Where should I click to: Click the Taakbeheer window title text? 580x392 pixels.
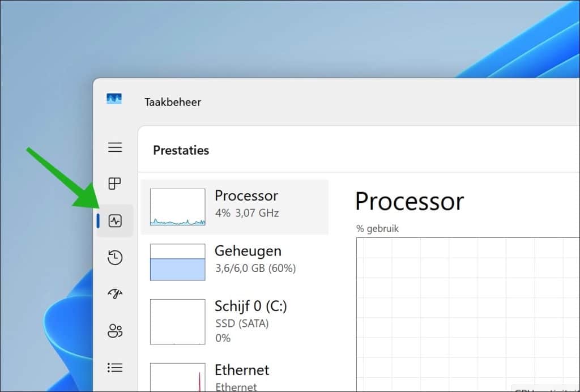pos(172,102)
